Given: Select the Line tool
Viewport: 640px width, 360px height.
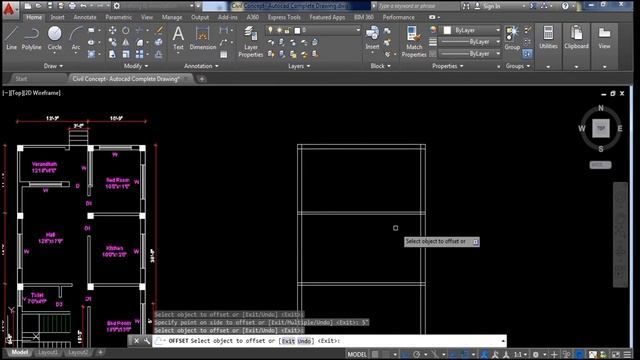Looking at the screenshot, I should point(11,38).
